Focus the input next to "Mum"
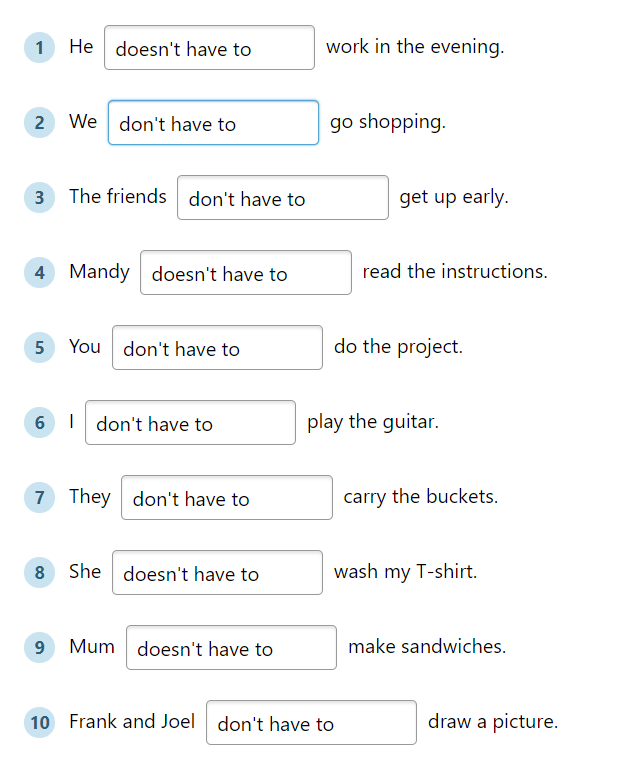The image size is (628, 769). [x=231, y=648]
